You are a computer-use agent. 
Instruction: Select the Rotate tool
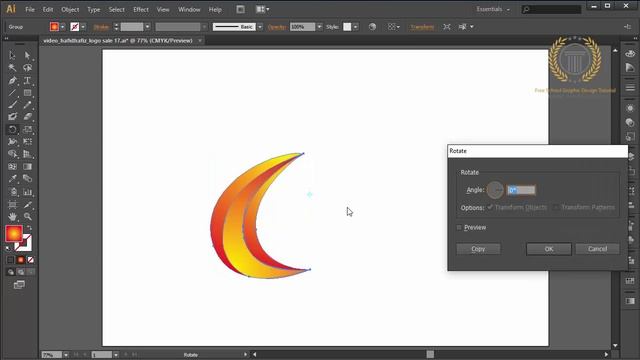(12, 130)
